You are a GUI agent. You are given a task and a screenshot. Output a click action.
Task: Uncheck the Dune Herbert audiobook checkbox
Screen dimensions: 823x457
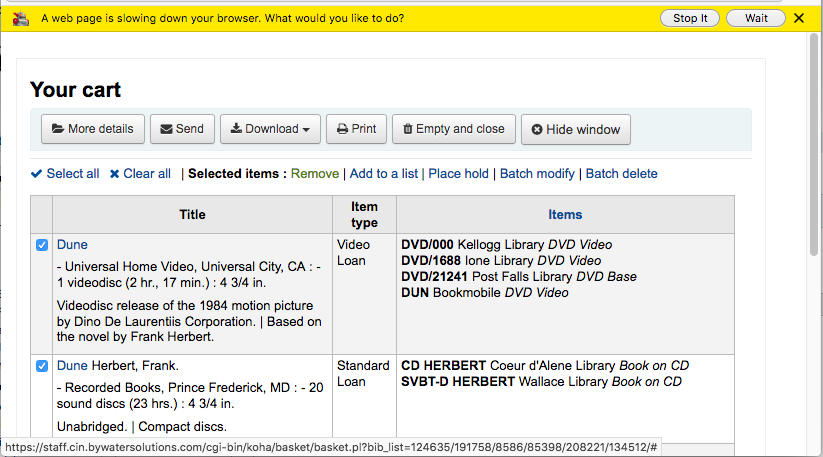click(x=42, y=366)
